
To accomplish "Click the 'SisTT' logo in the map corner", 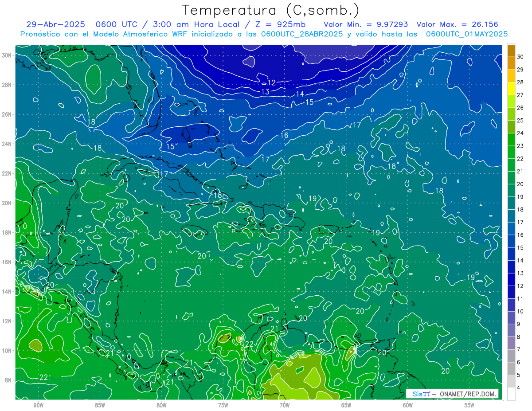I will (x=421, y=394).
